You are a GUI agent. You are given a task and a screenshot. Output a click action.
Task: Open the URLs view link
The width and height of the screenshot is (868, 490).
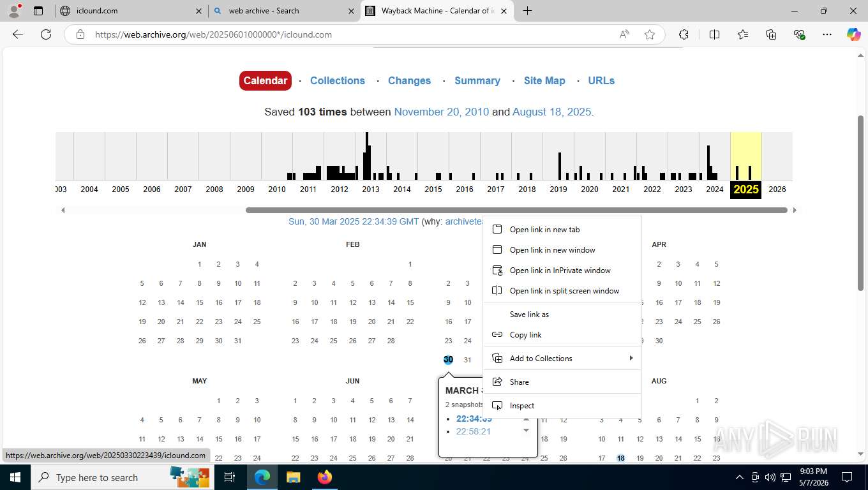click(x=601, y=80)
